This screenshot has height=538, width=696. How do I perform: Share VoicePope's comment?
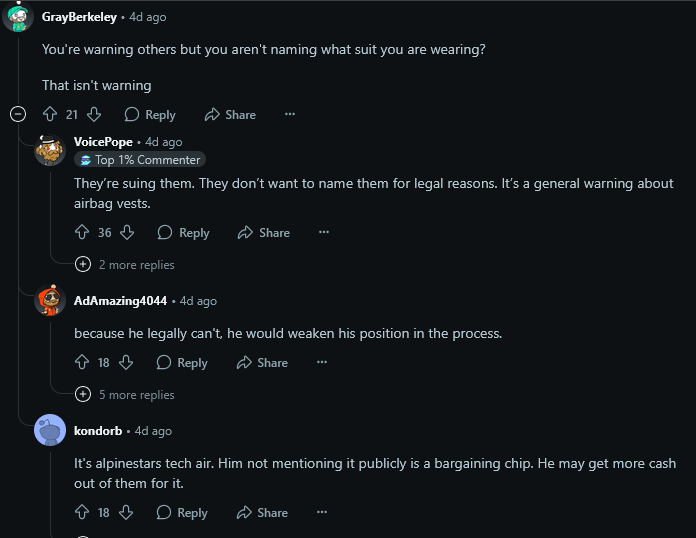point(263,232)
